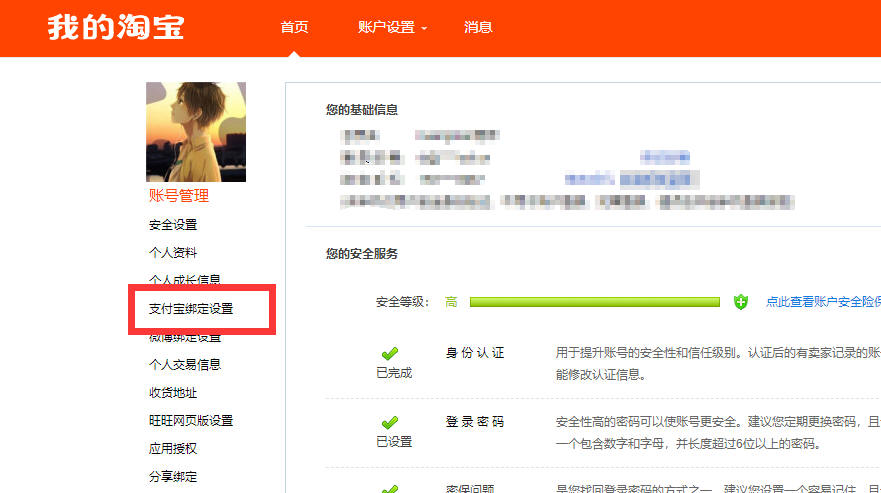This screenshot has width=881, height=493.
Task: Click the 您的安全服务 heading
Action: [x=362, y=254]
